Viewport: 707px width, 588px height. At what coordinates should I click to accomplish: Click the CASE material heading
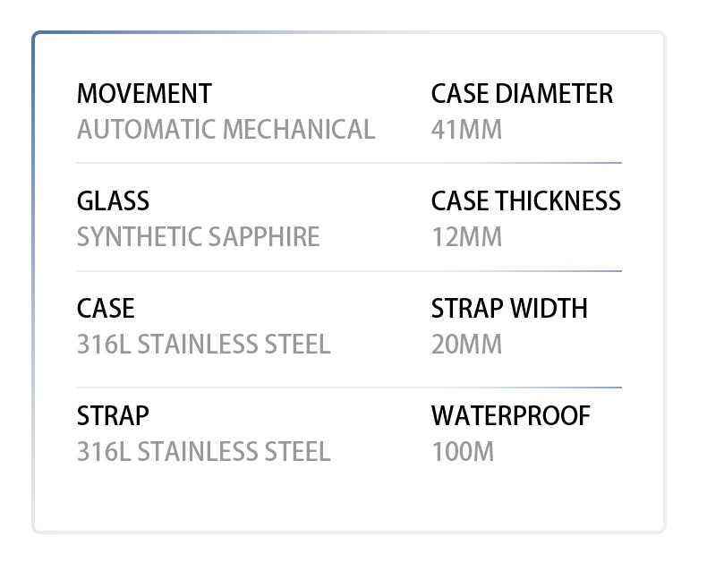coord(106,309)
